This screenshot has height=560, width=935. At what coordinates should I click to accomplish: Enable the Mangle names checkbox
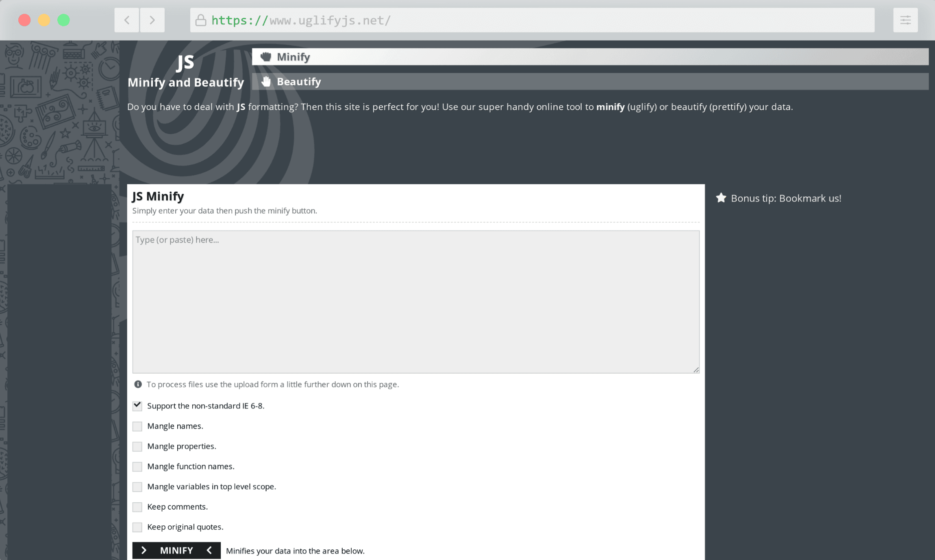pos(137,426)
